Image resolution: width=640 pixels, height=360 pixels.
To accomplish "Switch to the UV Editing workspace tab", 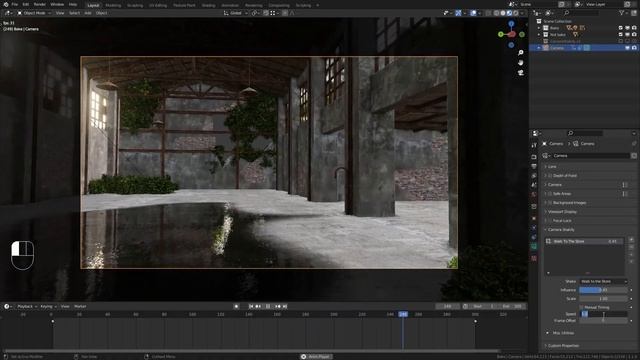I will coord(158,5).
